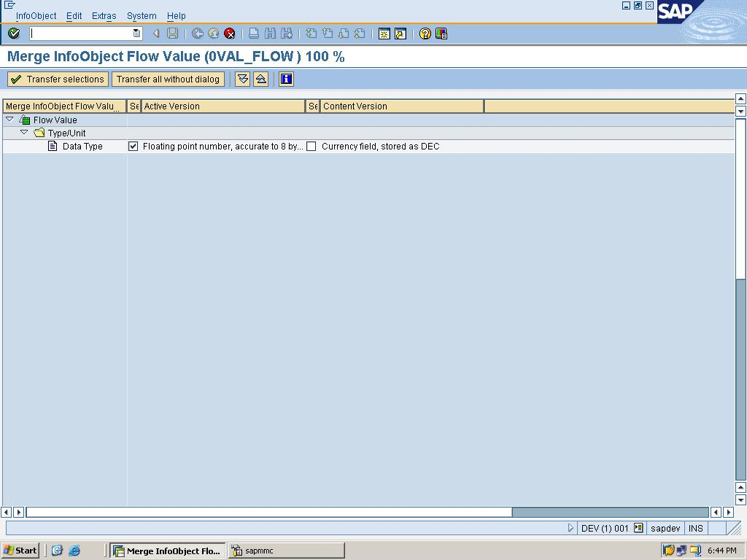Click the Merge InfoObject Flow Value column header
Viewport: 747px width, 560px height.
[64, 106]
